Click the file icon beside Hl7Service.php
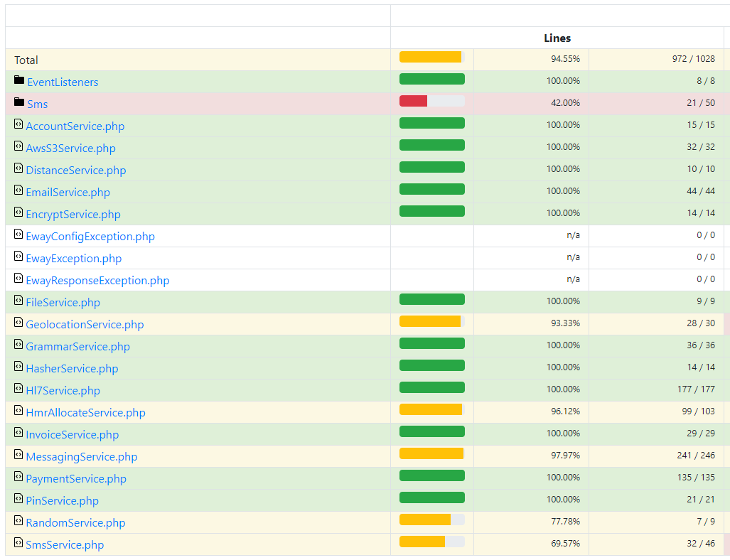The height and width of the screenshot is (560, 730). point(18,388)
